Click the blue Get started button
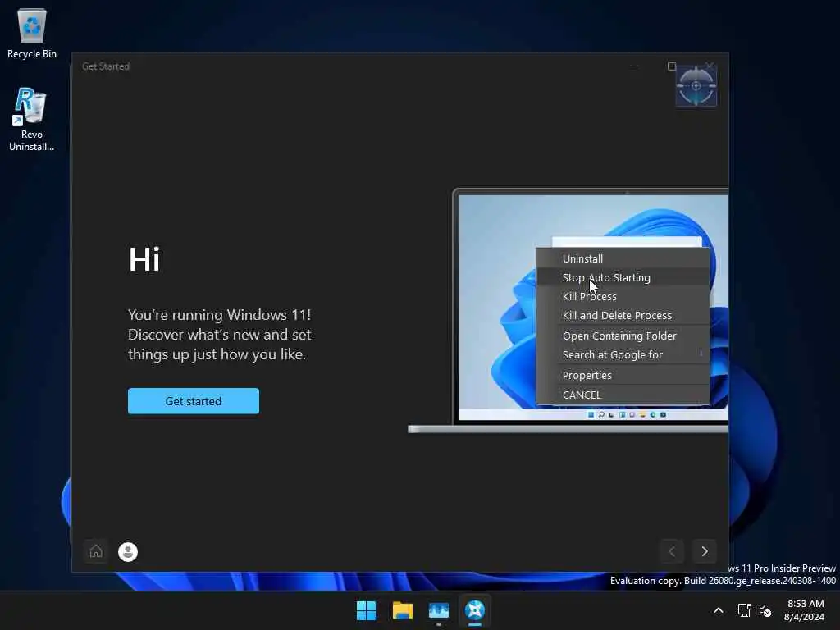 point(194,400)
